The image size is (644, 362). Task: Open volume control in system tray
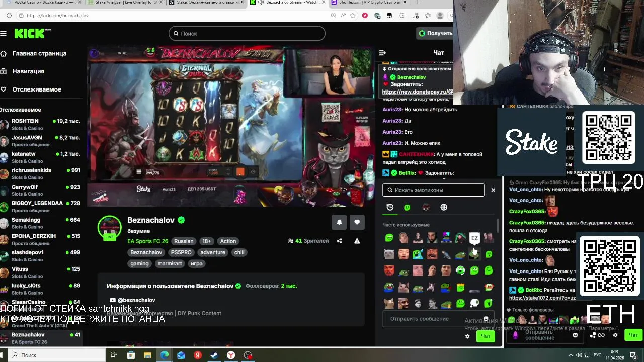coord(579,355)
